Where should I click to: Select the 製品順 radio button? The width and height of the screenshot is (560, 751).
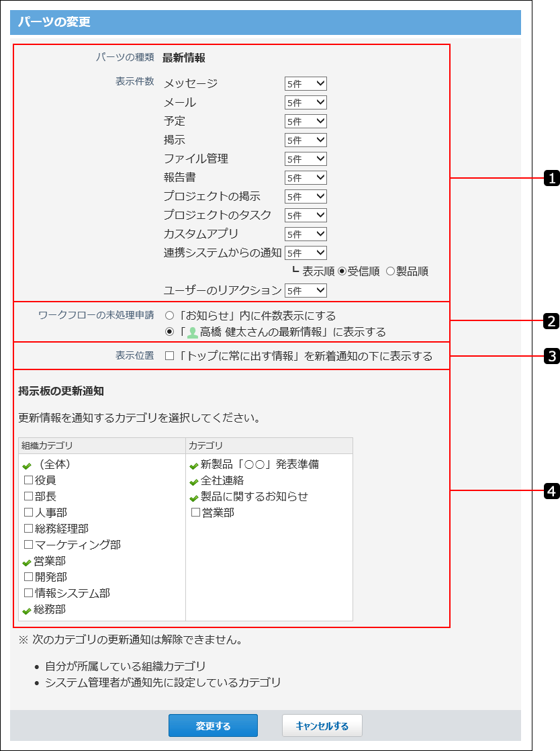pos(390,271)
